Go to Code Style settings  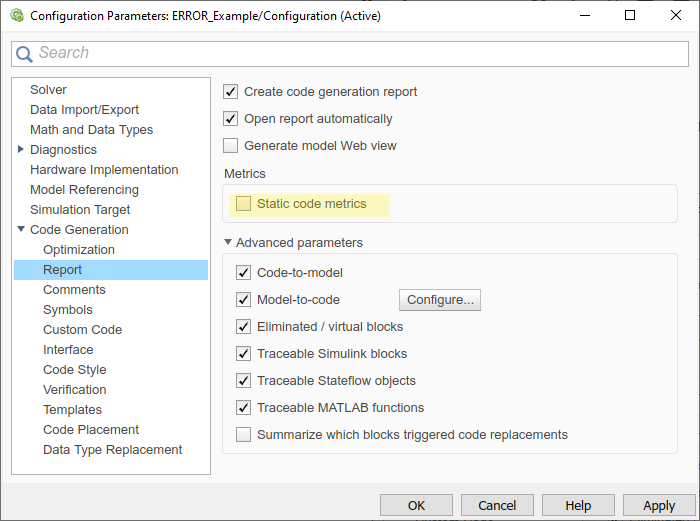pyautogui.click(x=73, y=370)
